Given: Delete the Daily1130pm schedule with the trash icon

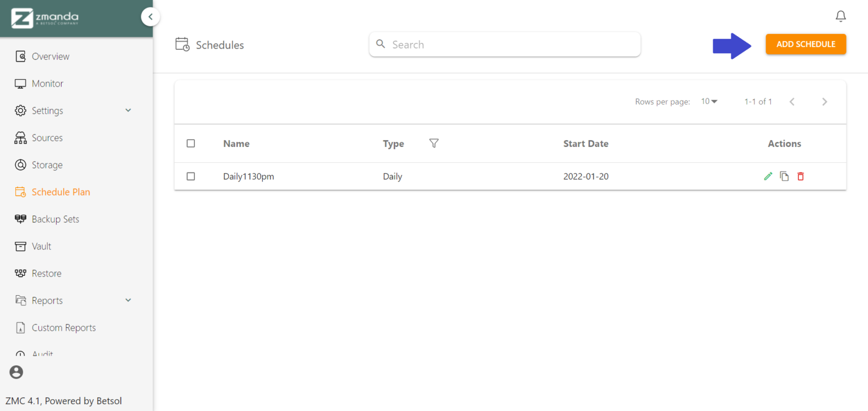Looking at the screenshot, I should click(x=801, y=176).
